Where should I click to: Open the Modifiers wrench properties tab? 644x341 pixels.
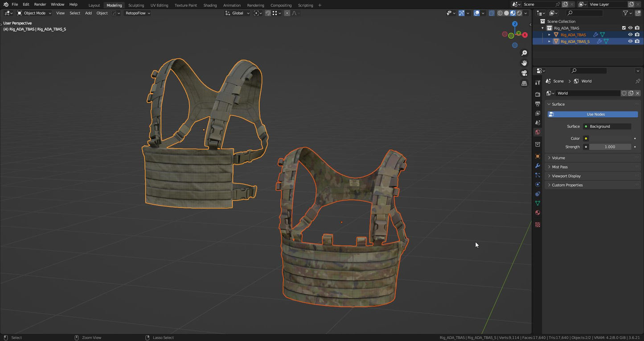click(537, 166)
